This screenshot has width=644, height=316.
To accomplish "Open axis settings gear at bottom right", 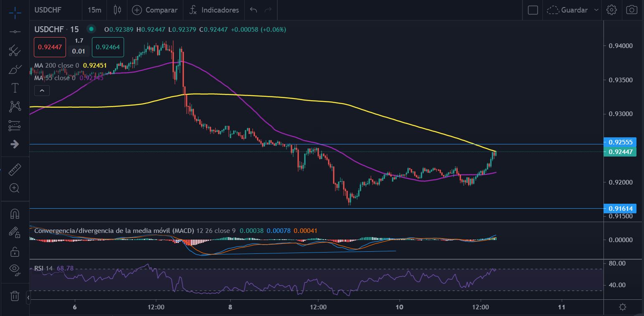I will 623,307.
